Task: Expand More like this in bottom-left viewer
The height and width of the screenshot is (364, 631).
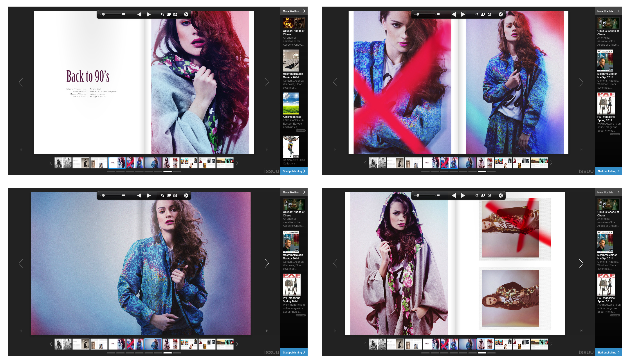Action: coord(294,192)
